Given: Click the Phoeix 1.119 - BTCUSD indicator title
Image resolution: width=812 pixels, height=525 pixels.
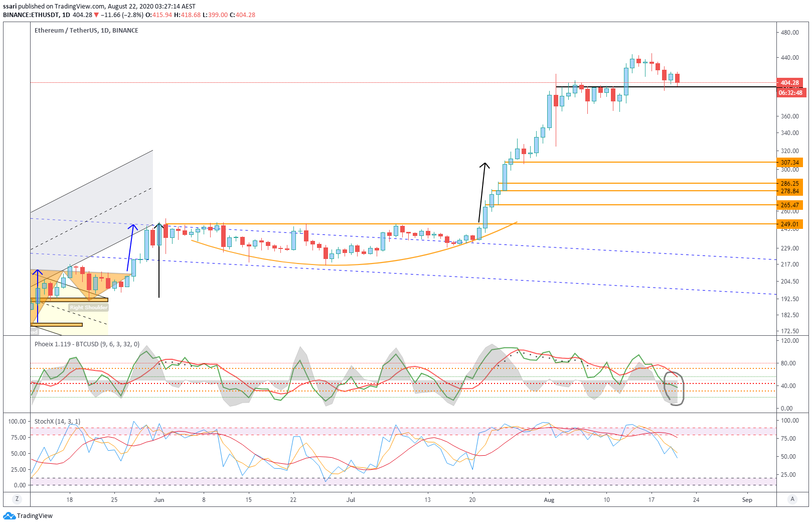Looking at the screenshot, I should pyautogui.click(x=87, y=344).
